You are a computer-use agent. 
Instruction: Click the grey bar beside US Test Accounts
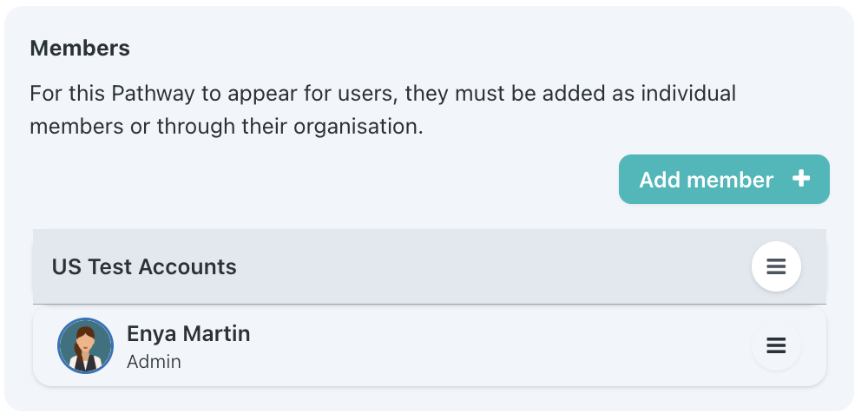point(493,266)
